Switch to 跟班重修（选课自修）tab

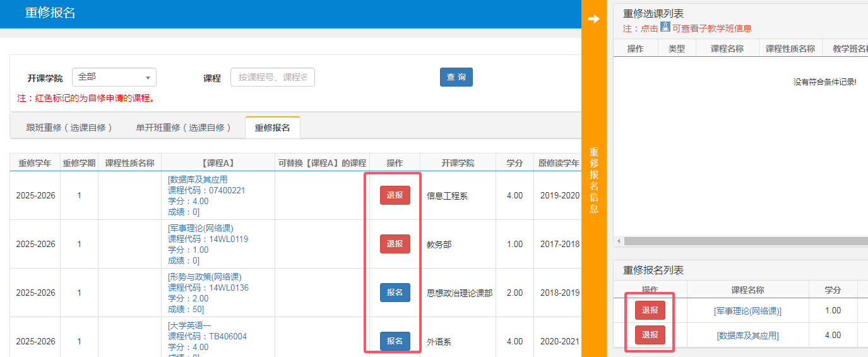(x=69, y=128)
